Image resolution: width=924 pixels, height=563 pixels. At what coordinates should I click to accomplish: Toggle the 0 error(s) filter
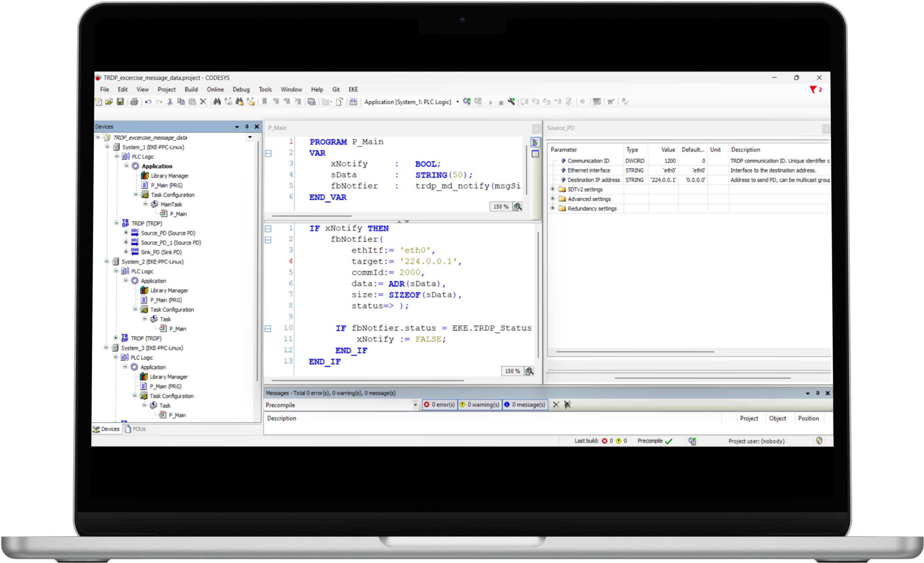click(439, 405)
